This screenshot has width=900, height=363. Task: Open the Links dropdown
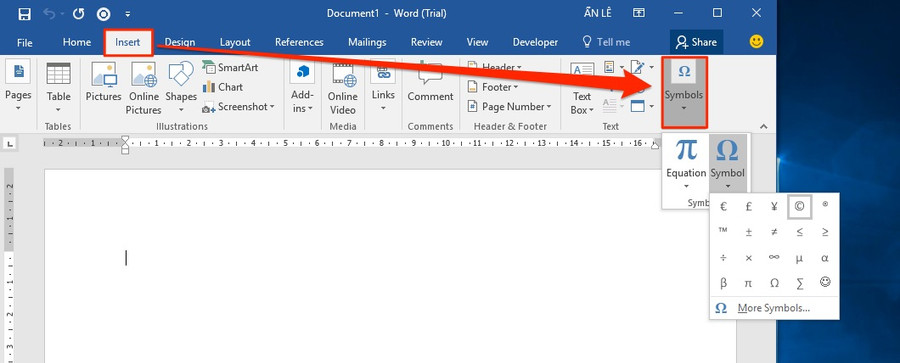coord(383,87)
